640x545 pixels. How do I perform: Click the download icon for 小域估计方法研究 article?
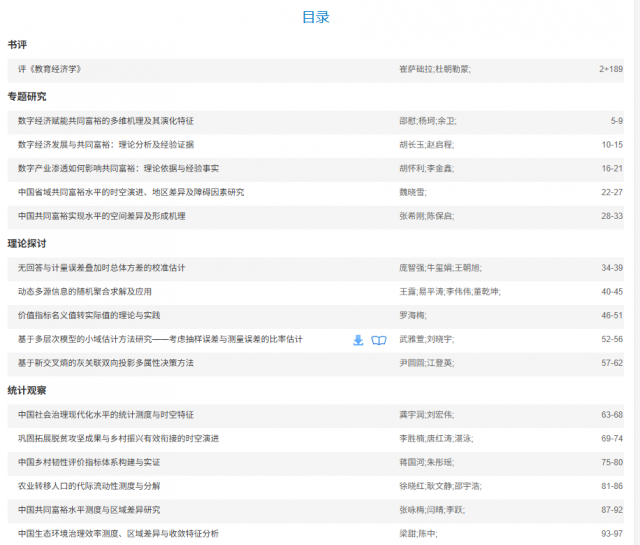(x=358, y=340)
